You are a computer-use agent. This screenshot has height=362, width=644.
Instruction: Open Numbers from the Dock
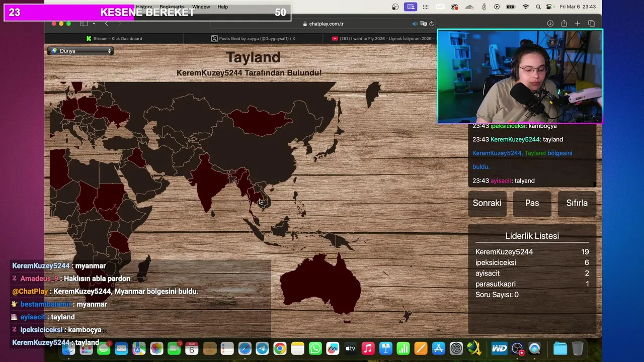click(x=403, y=348)
